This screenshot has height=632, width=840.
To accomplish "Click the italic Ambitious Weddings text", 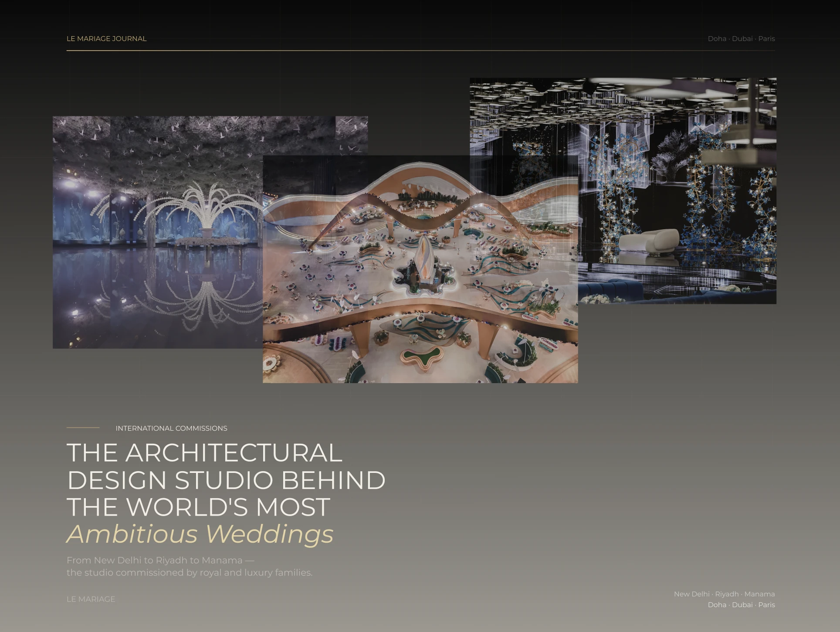I will [200, 534].
